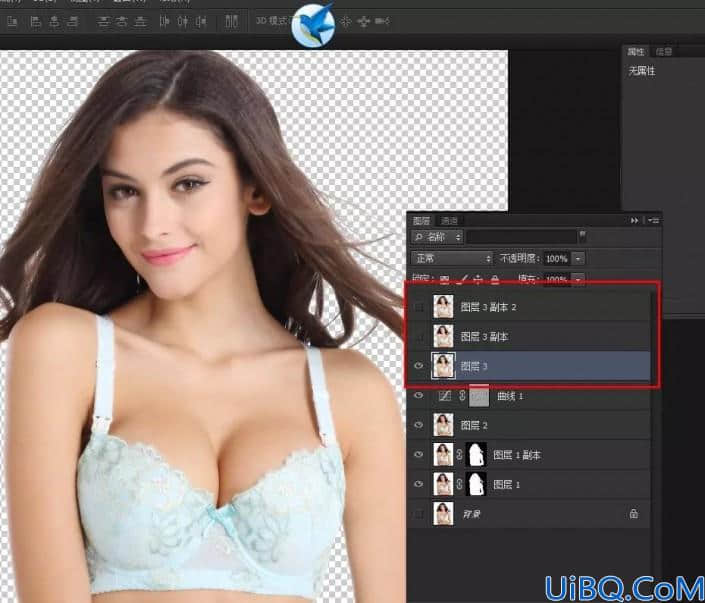Screen dimensions: 705x603
Task: Click the mask thumbnail on 图层 1 副本
Action: click(x=476, y=455)
